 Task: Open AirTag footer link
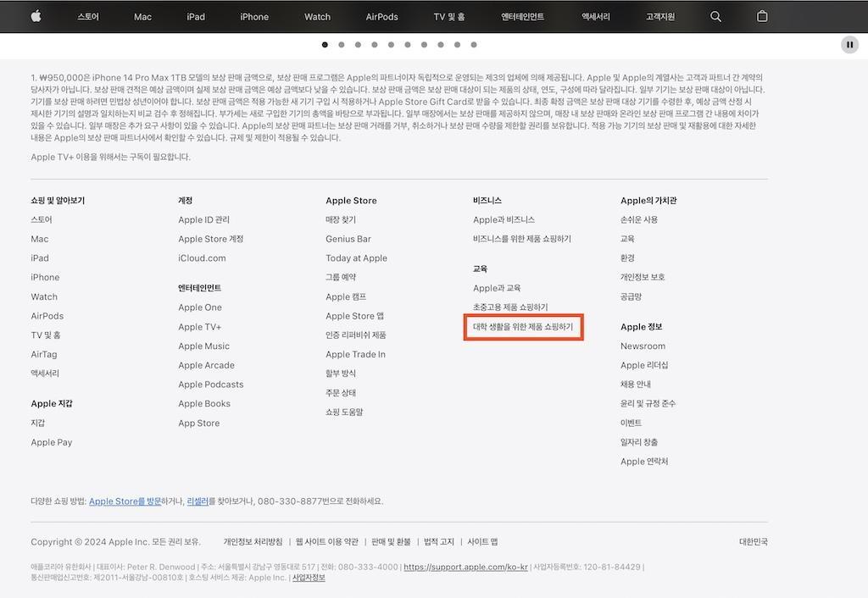[44, 355]
